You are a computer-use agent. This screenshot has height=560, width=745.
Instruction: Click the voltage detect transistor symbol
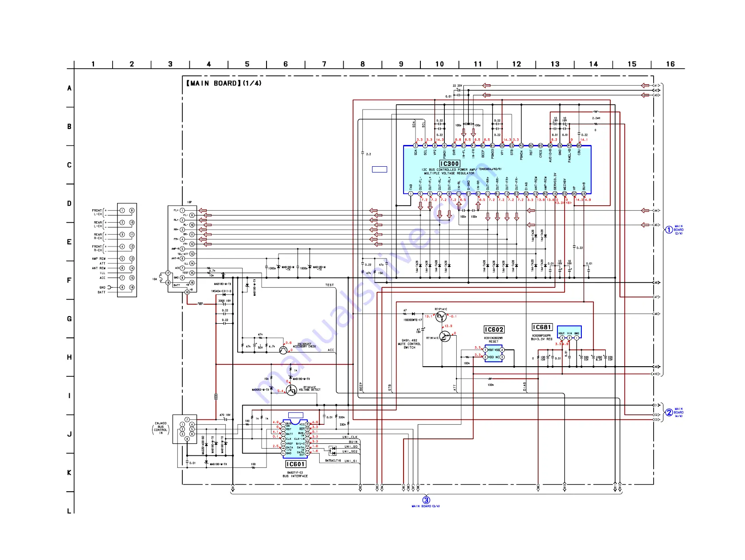click(291, 390)
